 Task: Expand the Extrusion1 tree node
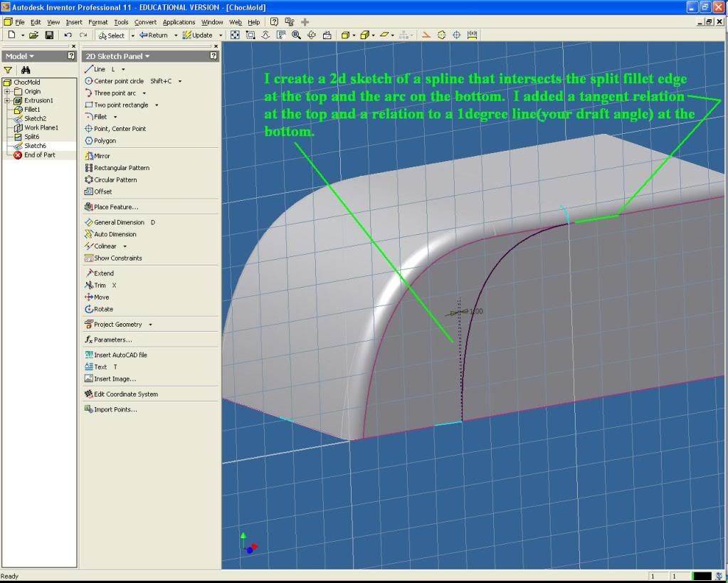pos(6,100)
